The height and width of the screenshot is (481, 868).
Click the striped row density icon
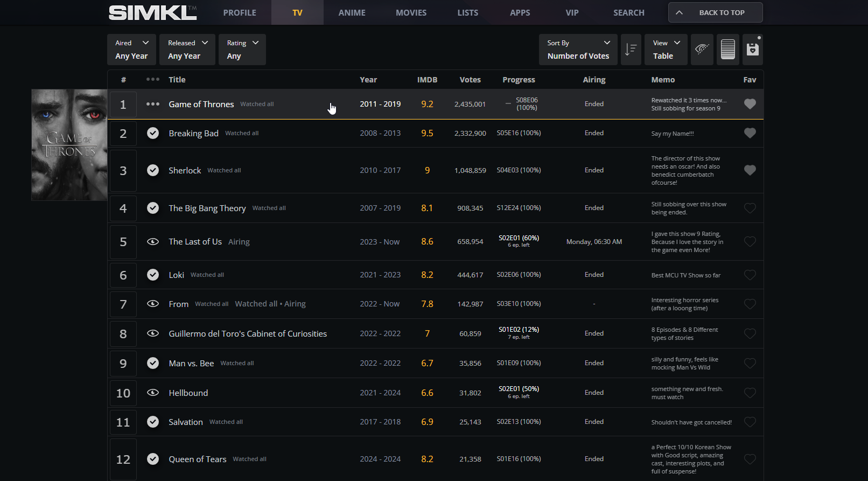coord(727,50)
